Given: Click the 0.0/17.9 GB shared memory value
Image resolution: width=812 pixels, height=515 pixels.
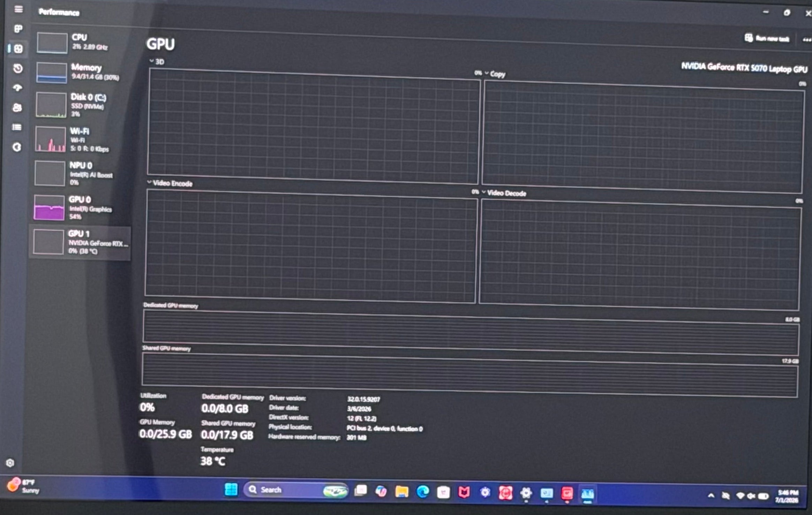Looking at the screenshot, I should coord(227,435).
